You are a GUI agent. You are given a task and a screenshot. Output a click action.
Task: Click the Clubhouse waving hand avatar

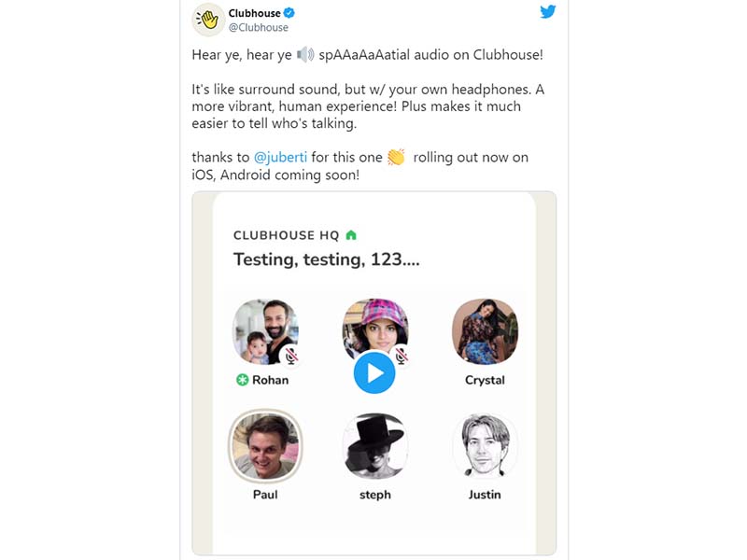point(207,20)
